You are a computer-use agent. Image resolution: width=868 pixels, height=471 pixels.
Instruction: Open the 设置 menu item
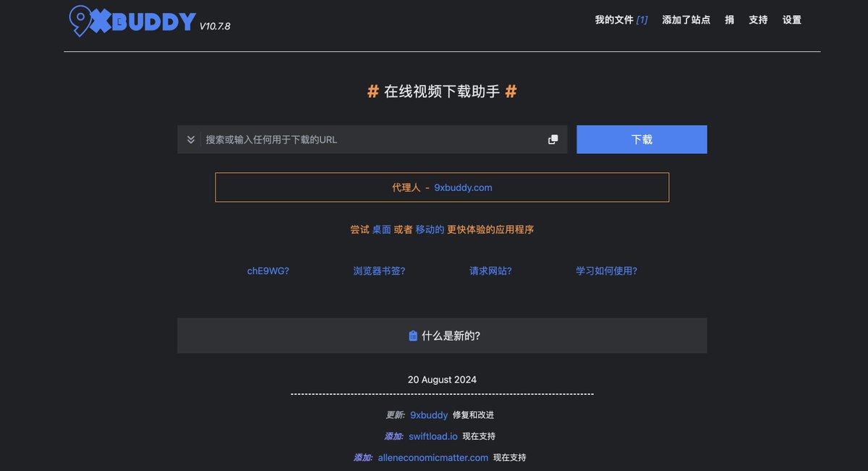point(791,20)
